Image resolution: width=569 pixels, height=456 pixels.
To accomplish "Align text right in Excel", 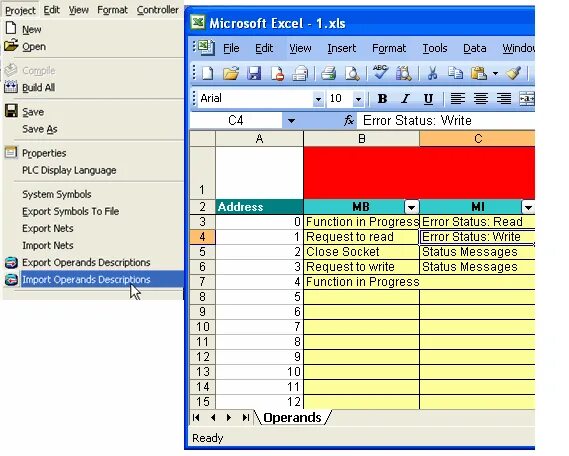I will pos(504,99).
